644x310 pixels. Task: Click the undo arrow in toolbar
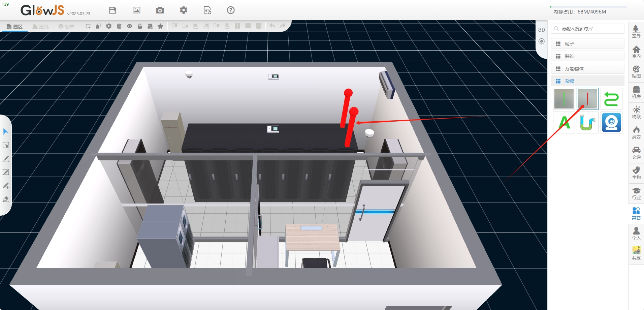(272, 26)
